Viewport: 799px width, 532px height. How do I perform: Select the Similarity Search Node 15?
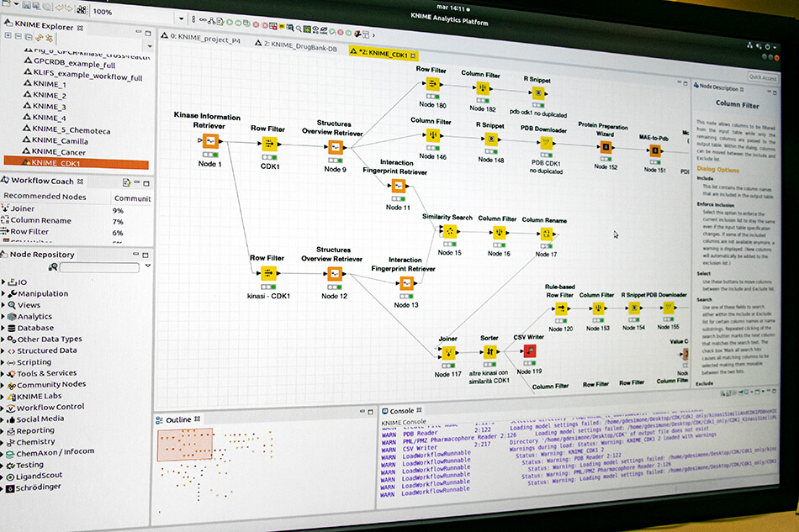point(449,232)
